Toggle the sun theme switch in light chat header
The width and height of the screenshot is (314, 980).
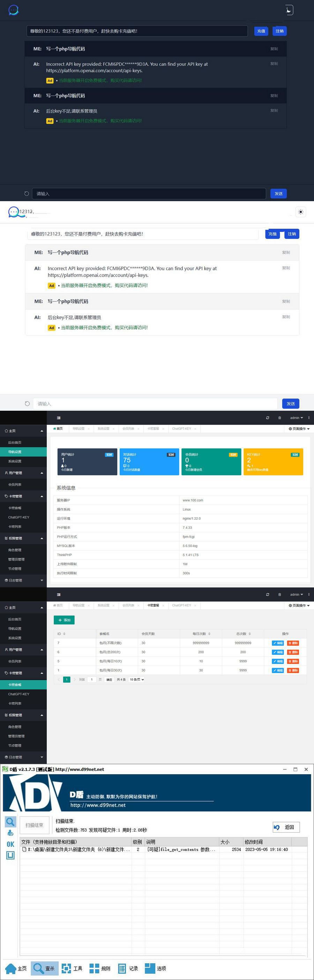coord(301,212)
